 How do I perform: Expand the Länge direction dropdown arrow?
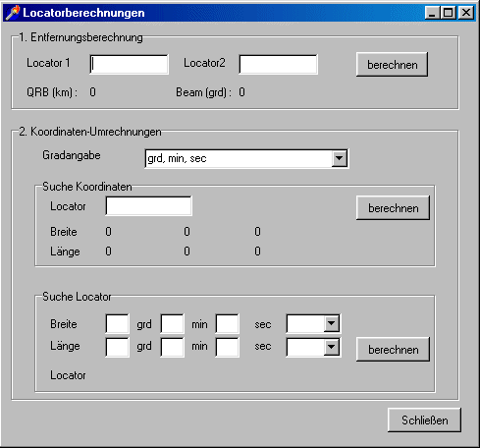click(x=332, y=347)
